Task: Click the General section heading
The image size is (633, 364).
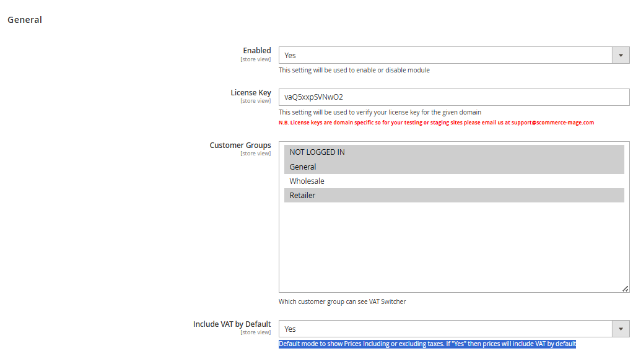Action: coord(25,20)
